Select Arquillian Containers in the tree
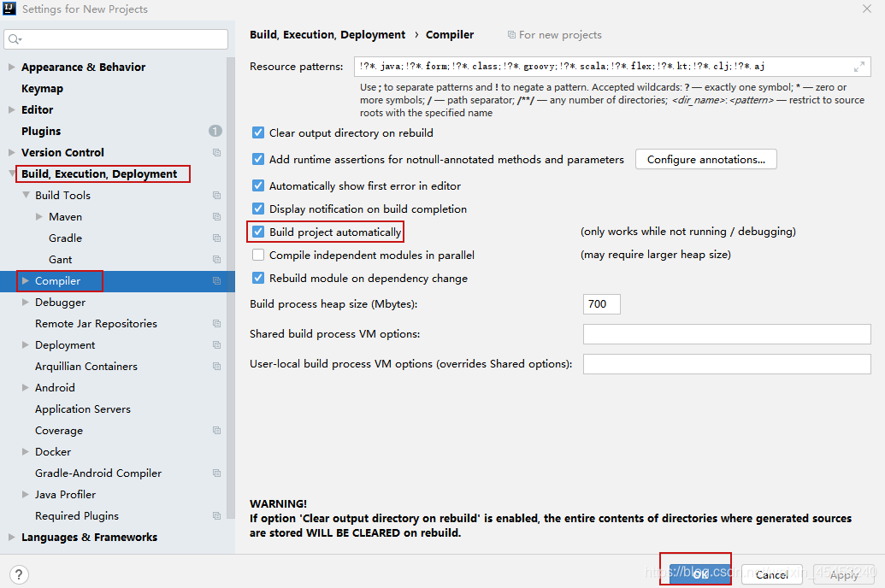 86,367
